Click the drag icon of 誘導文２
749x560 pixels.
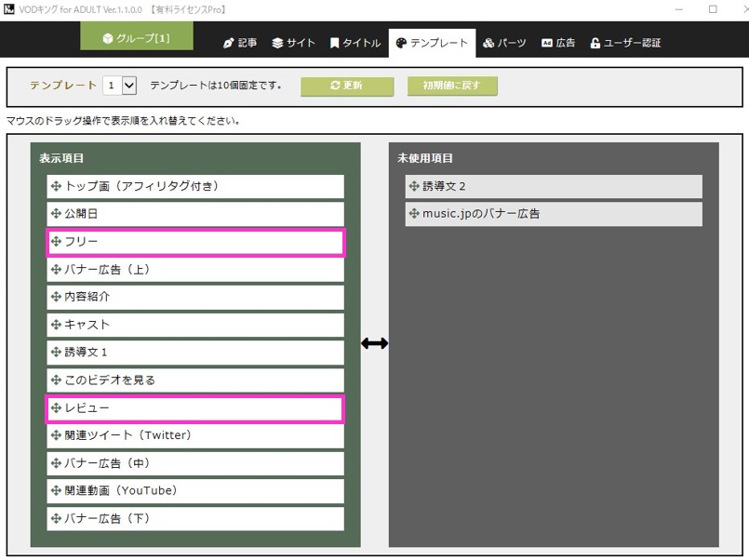point(415,187)
